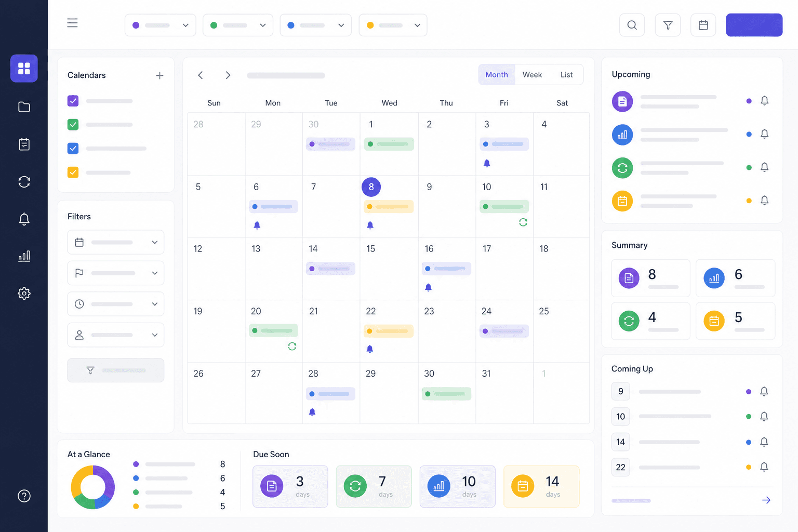Expand the date filter dropdown
The image size is (798, 532).
[116, 243]
